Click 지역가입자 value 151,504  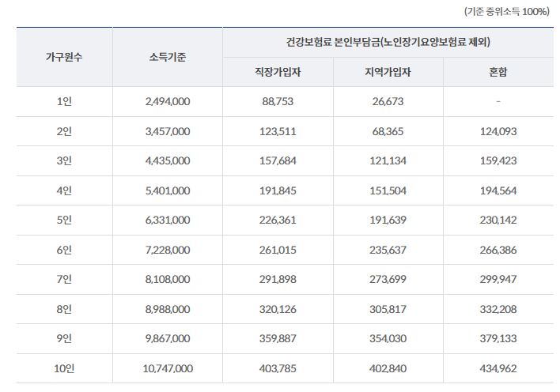388,190
